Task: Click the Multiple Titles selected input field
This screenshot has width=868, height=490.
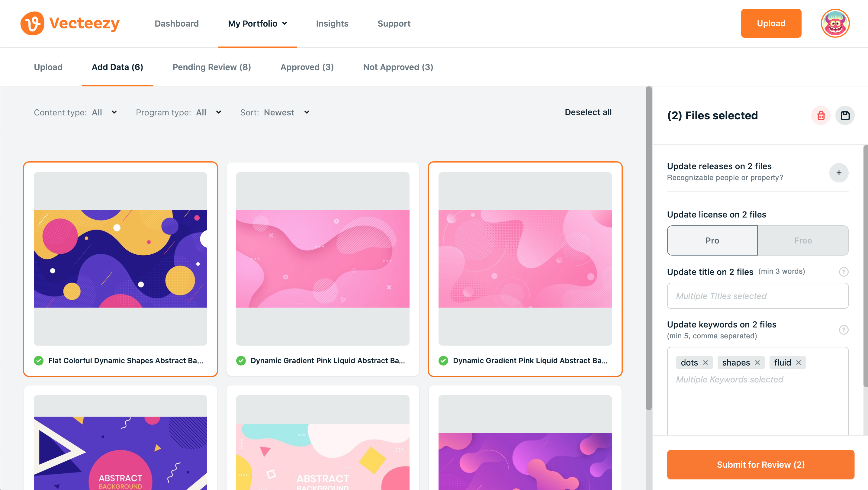Action: [757, 296]
